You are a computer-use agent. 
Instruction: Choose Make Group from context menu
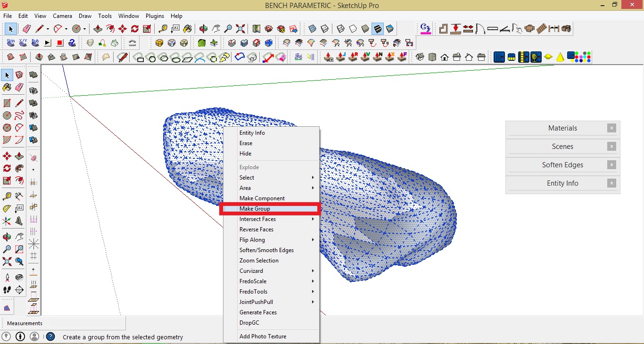[x=255, y=208]
